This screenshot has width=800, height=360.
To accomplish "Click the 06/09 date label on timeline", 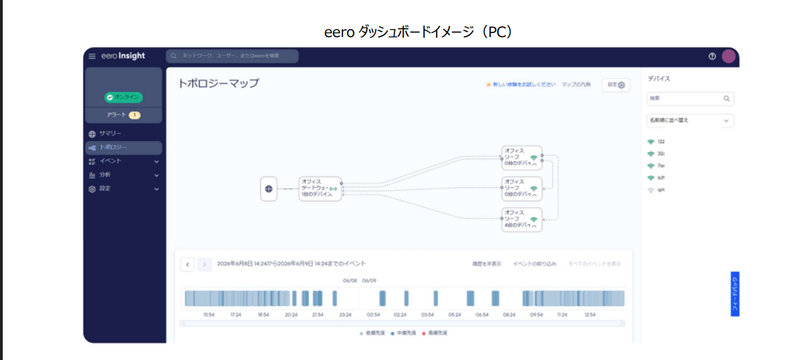I will pos(369,280).
